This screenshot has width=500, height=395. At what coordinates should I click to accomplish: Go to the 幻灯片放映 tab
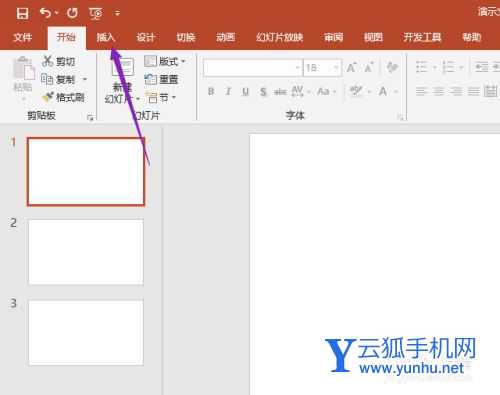pos(279,37)
